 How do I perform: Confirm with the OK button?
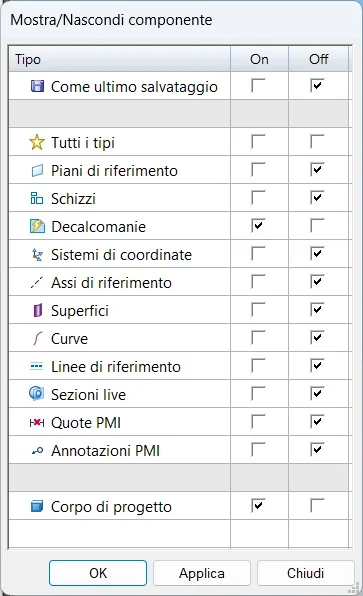tap(98, 573)
